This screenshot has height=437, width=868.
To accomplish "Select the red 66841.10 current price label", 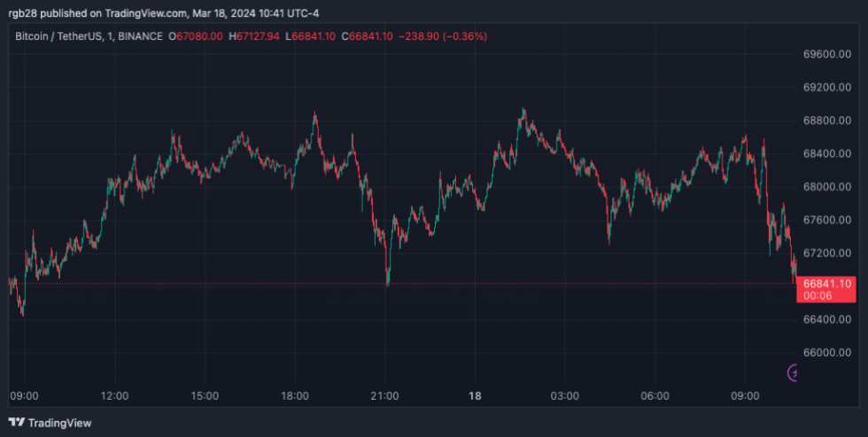I will pyautogui.click(x=826, y=284).
